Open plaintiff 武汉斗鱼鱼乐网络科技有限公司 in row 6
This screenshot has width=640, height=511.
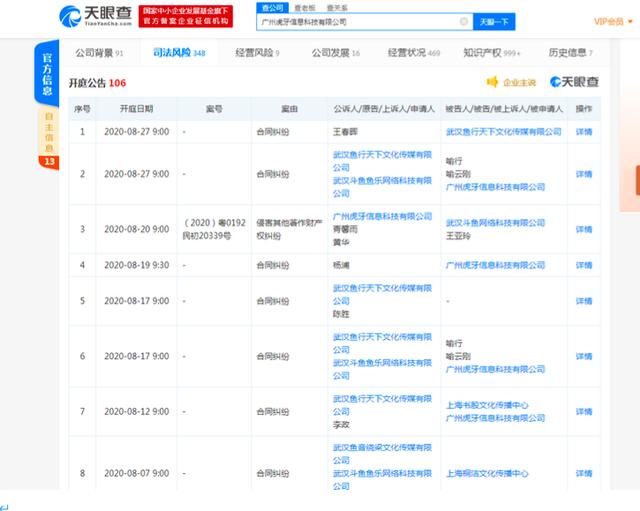pyautogui.click(x=382, y=369)
